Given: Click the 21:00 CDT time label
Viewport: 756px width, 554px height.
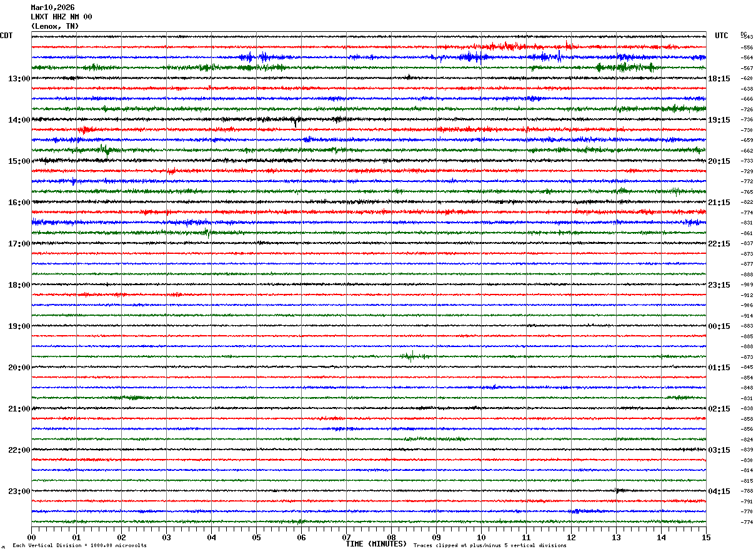Looking at the screenshot, I should click(19, 409).
